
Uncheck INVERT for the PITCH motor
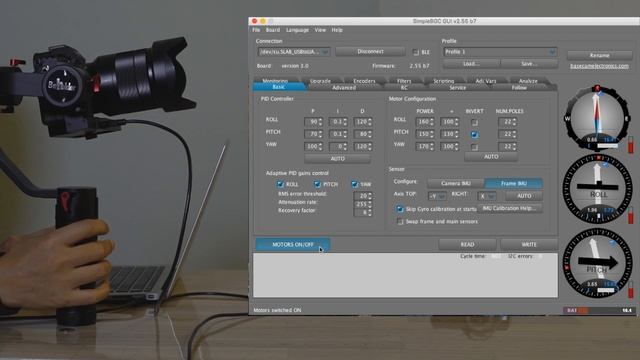pyautogui.click(x=474, y=134)
